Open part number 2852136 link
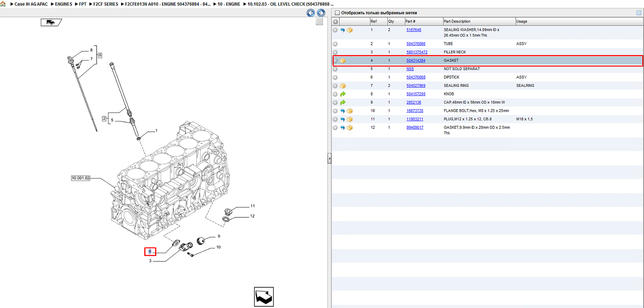 414,103
